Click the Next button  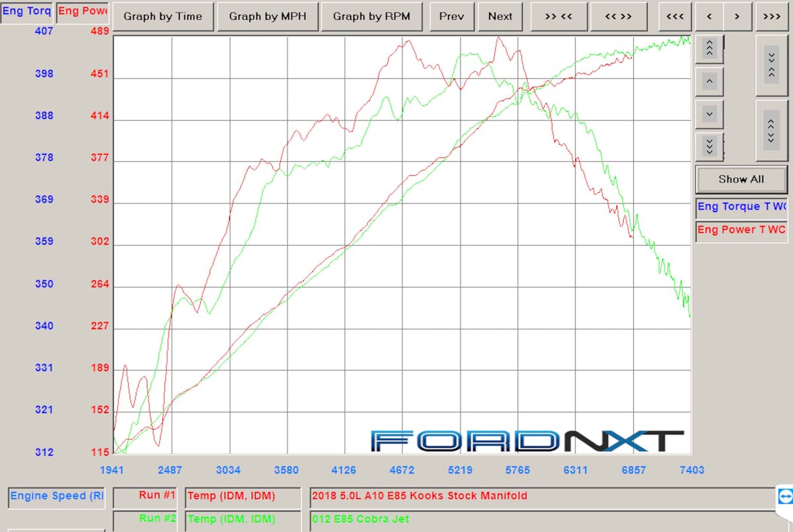coord(500,17)
